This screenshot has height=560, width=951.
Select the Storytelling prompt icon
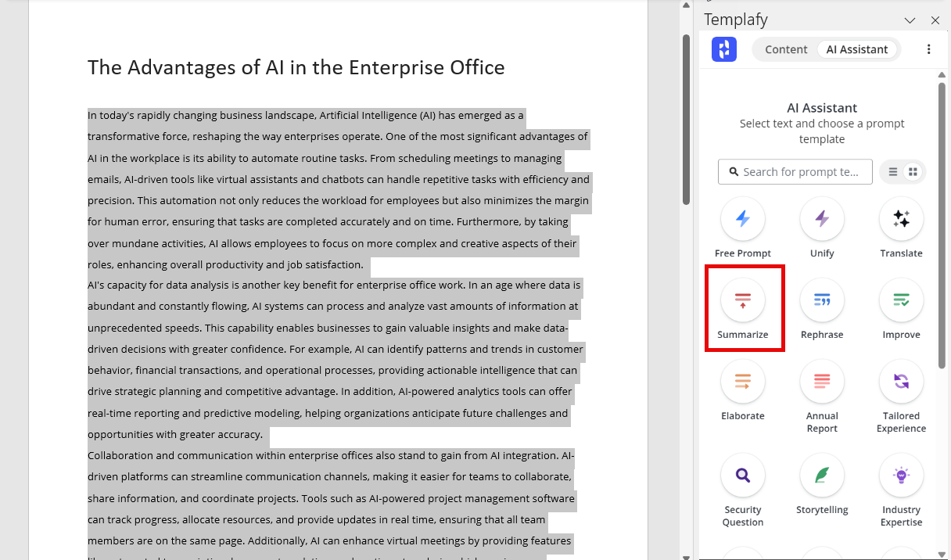[x=822, y=476]
